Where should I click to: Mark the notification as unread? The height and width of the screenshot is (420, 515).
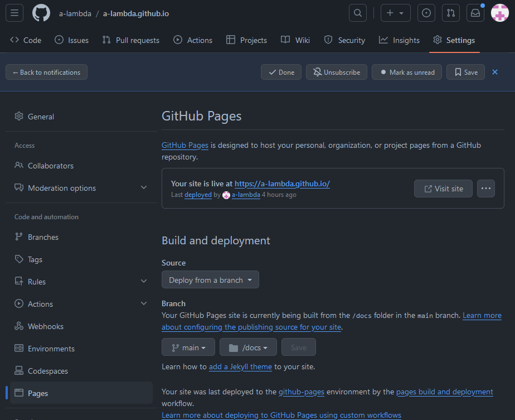pyautogui.click(x=407, y=72)
